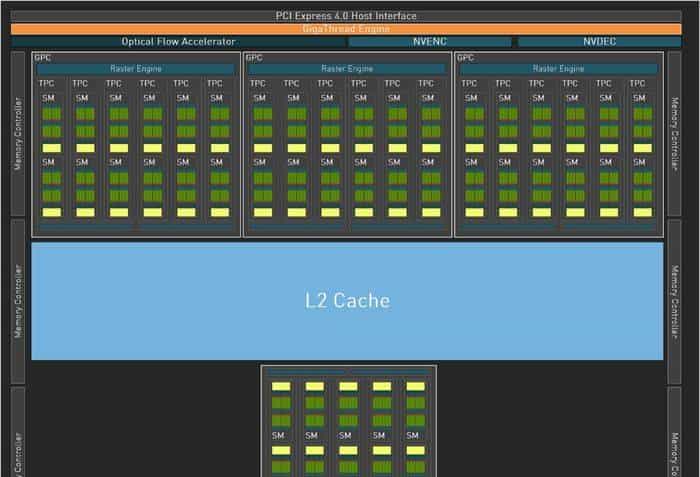Select the NVDEC decoder block
Viewport: 700px width, 477px height.
coord(598,42)
